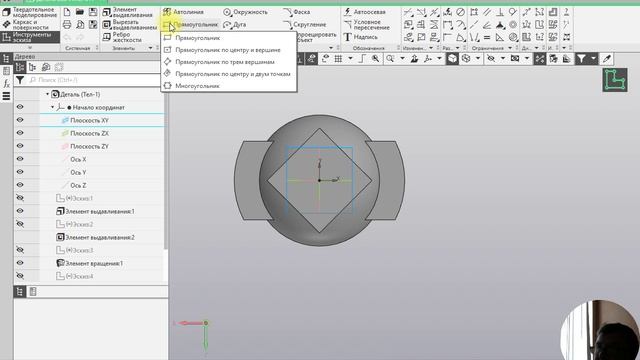Choose Многоугольник from the dropdown list
The height and width of the screenshot is (360, 640).
[x=229, y=86]
